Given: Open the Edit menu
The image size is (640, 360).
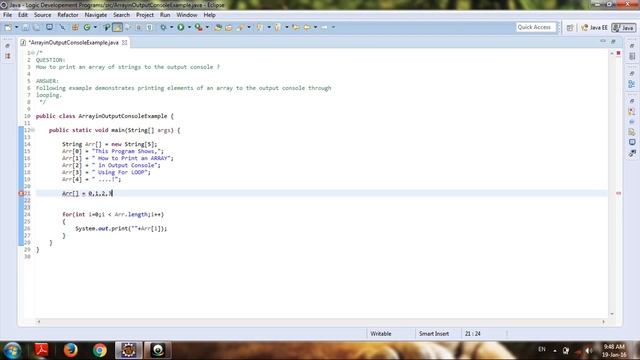Looking at the screenshot, I should pyautogui.click(x=23, y=15).
